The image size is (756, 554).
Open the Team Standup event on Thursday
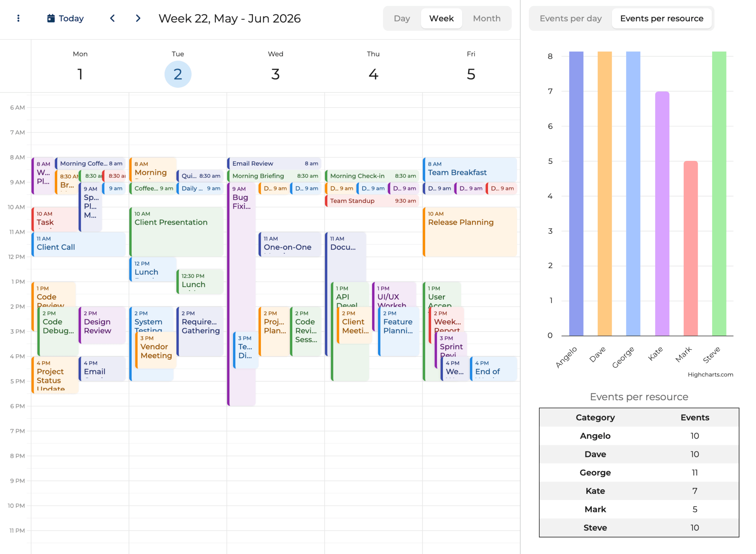pyautogui.click(x=372, y=201)
